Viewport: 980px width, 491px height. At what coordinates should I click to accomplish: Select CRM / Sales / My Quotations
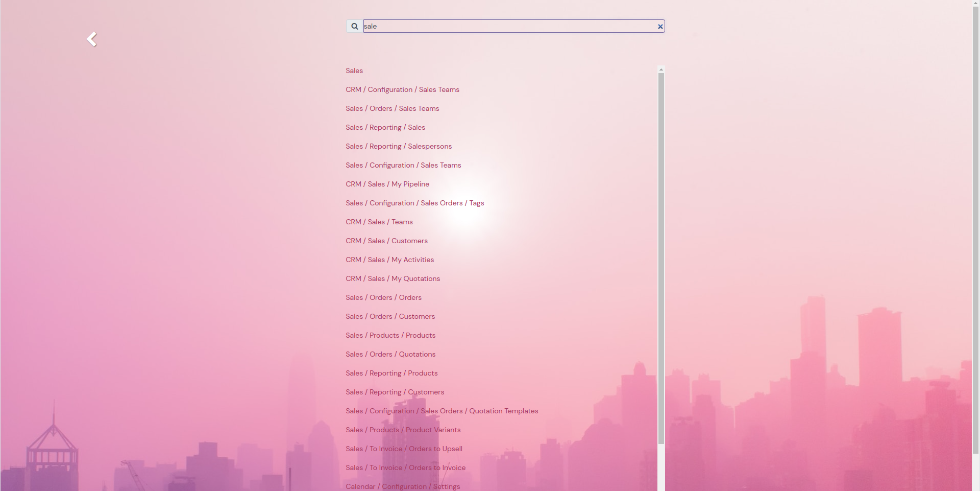[393, 278]
